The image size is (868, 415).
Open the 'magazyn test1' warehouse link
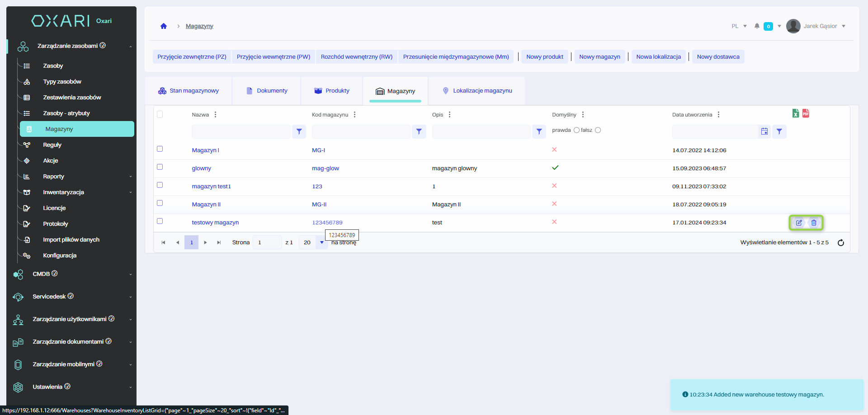(211, 187)
